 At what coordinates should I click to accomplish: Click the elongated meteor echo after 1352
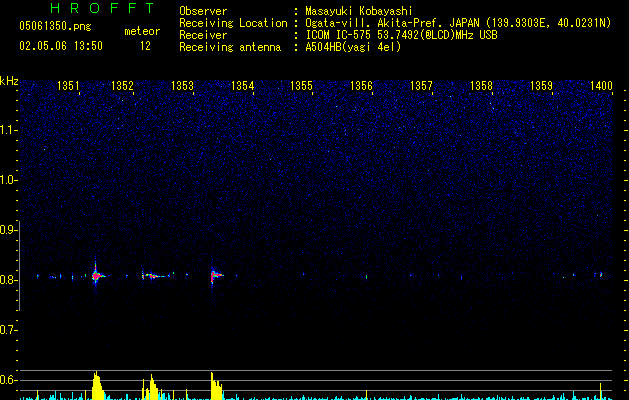[x=154, y=276]
